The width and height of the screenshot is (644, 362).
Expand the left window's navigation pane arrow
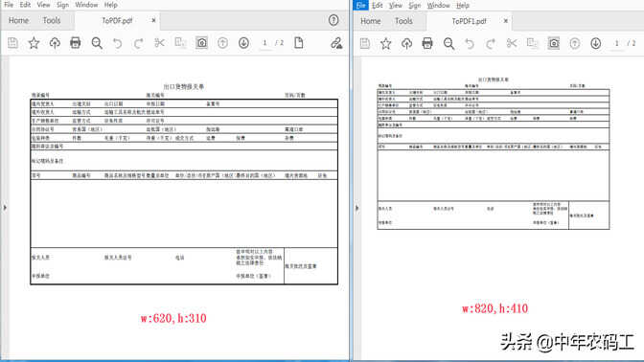tap(5, 208)
